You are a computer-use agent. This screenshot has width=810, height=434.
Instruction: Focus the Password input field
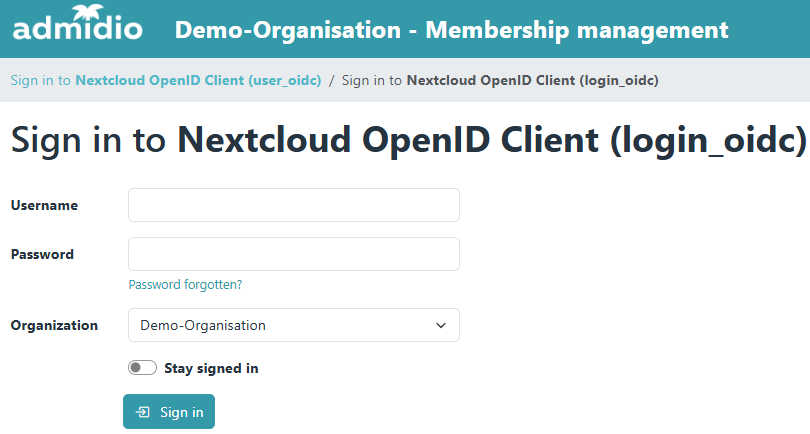(x=293, y=254)
